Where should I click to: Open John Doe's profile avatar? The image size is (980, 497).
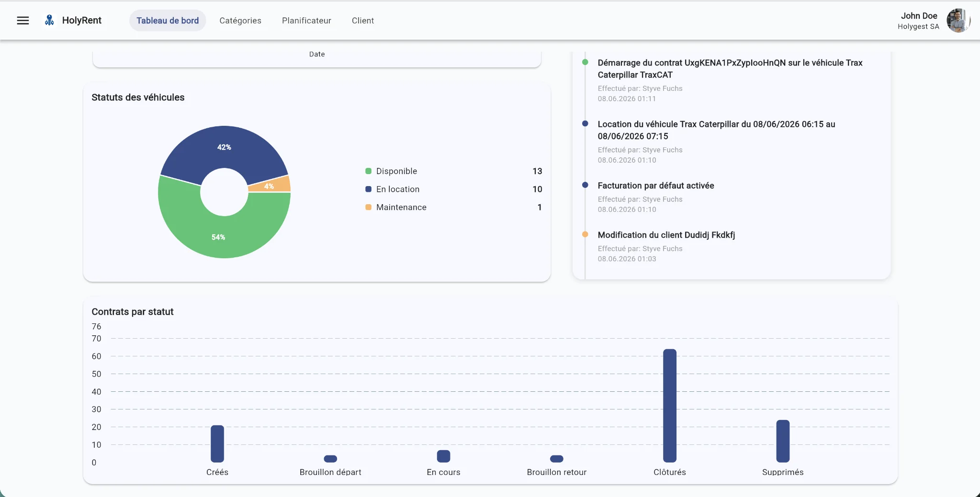click(x=957, y=21)
